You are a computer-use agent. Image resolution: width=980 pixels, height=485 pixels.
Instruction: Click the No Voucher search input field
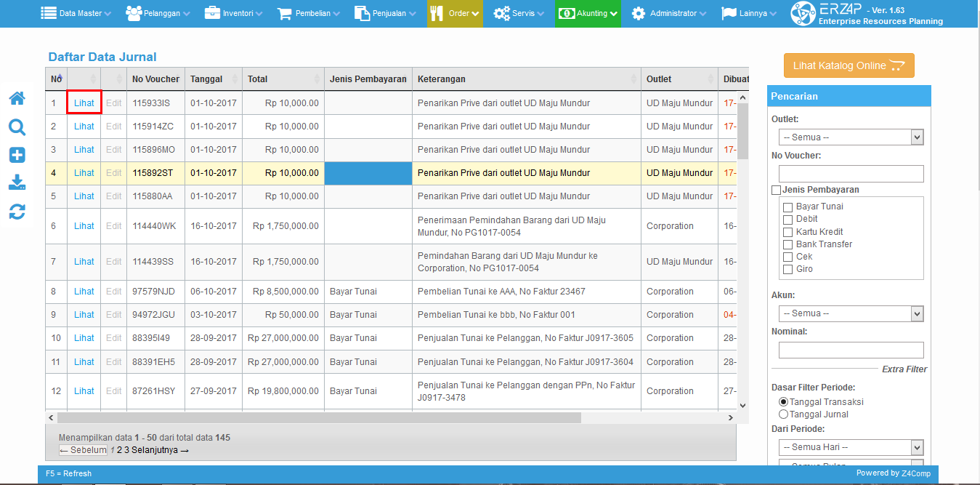coord(851,174)
